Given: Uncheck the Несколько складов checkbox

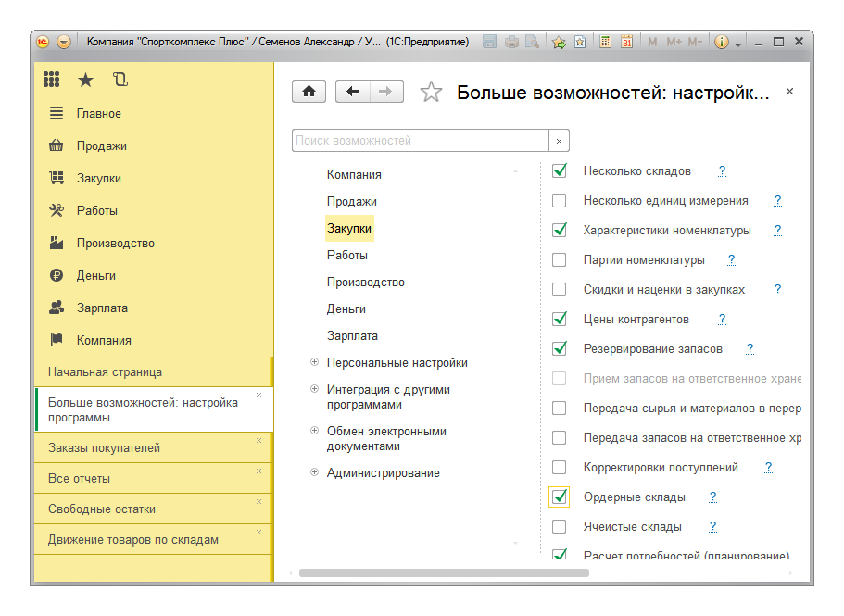Looking at the screenshot, I should [560, 171].
